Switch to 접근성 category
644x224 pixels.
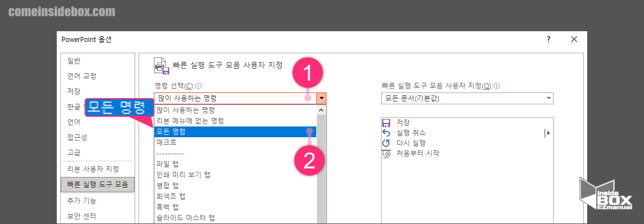pyautogui.click(x=77, y=137)
